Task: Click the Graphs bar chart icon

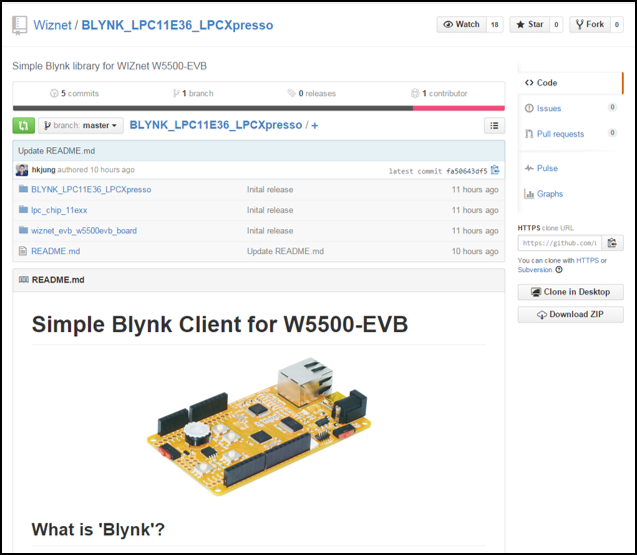Action: (529, 194)
